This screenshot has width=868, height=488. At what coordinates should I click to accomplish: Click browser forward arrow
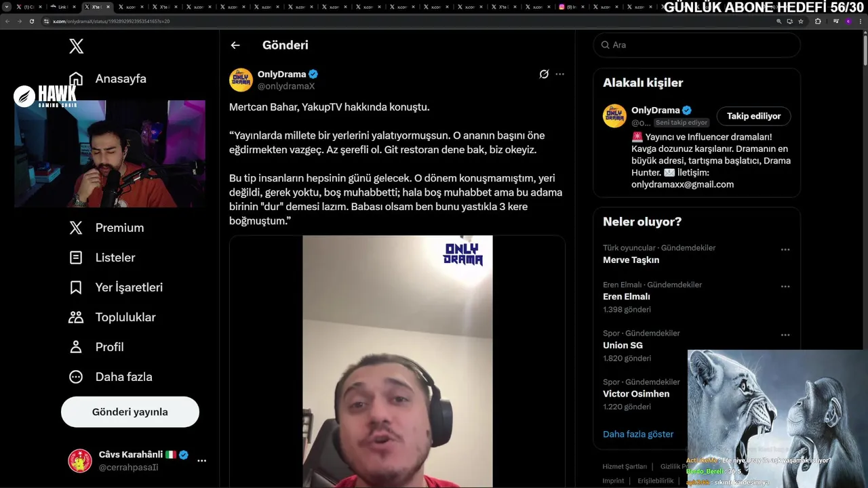pos(20,21)
